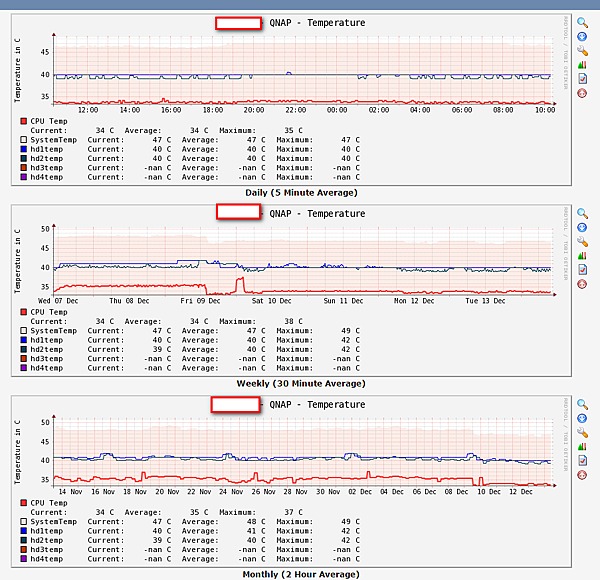The image size is (600, 580).
Task: Open the checked-document icon beside Monthly graph
Action: click(582, 460)
